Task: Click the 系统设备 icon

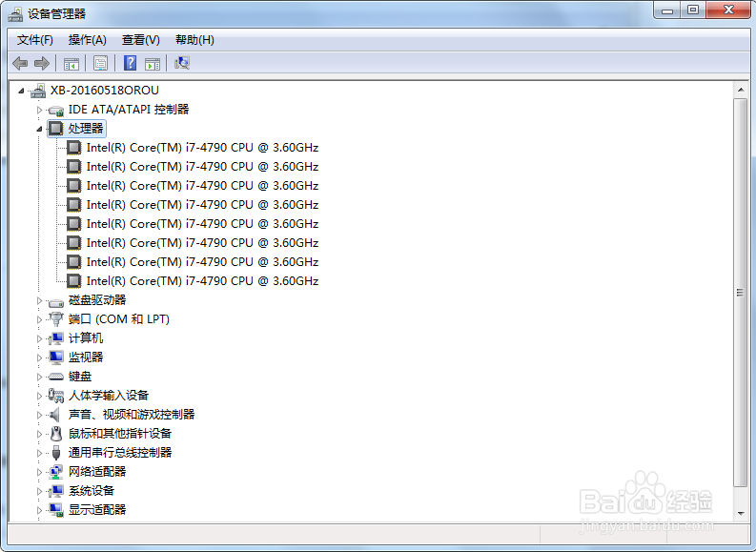Action: (56, 491)
